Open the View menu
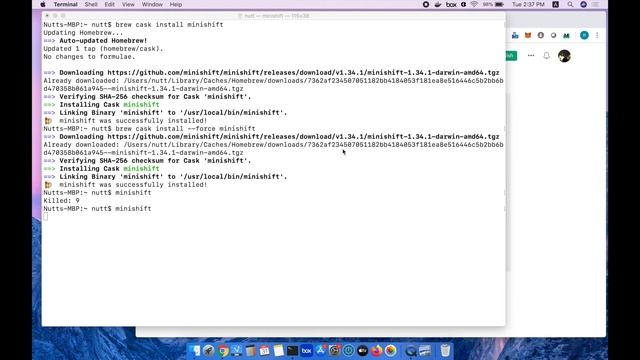The image size is (640, 360). point(128,4)
